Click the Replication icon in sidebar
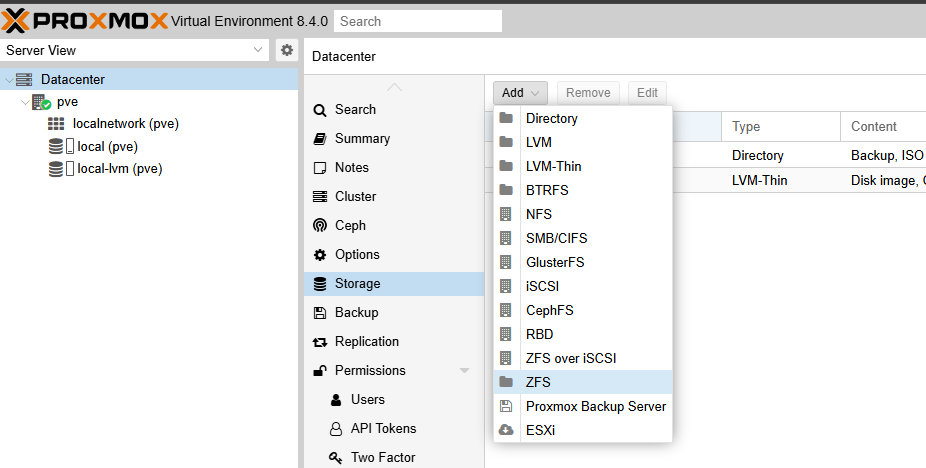 [320, 342]
